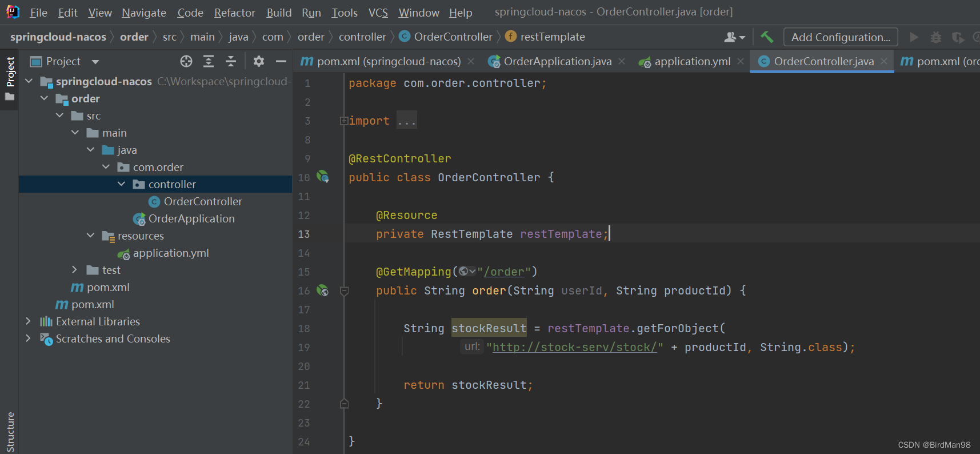The height and width of the screenshot is (454, 980).
Task: Click Select Opened File target icon
Action: pyautogui.click(x=186, y=61)
